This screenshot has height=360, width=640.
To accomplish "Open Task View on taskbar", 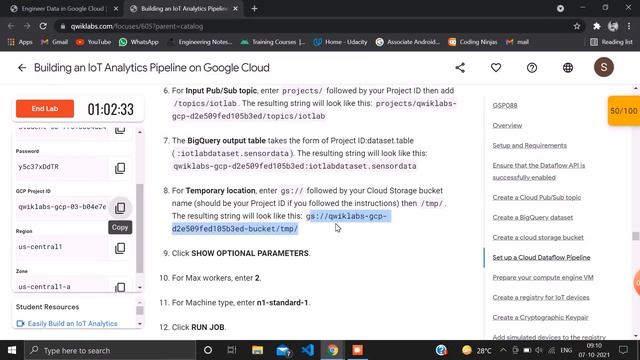I will pyautogui.click(x=232, y=350).
